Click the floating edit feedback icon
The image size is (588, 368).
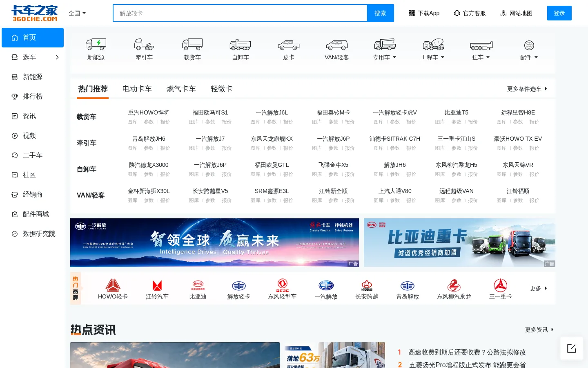[572, 348]
